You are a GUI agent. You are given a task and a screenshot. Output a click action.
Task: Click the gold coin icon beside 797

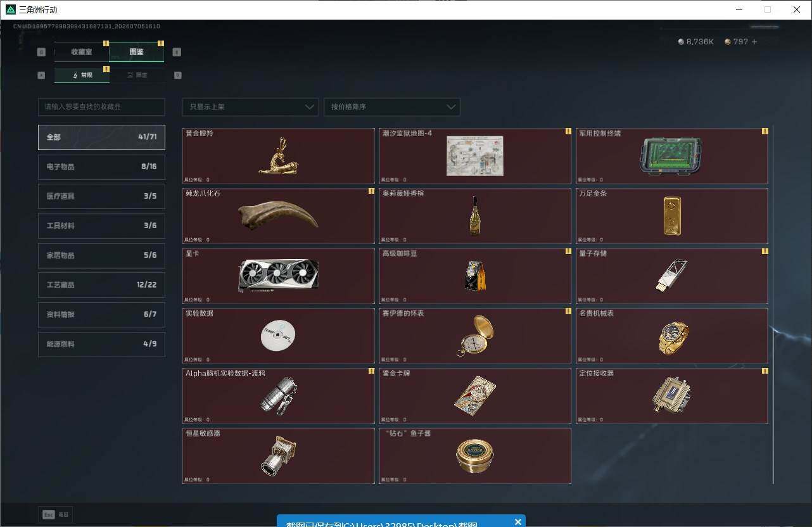(728, 42)
